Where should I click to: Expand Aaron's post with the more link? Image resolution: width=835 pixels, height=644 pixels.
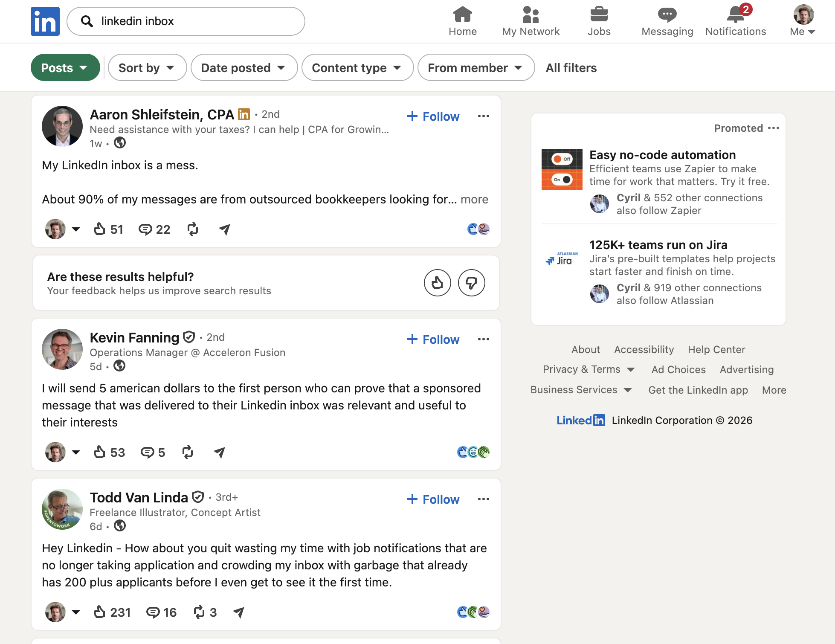click(475, 199)
